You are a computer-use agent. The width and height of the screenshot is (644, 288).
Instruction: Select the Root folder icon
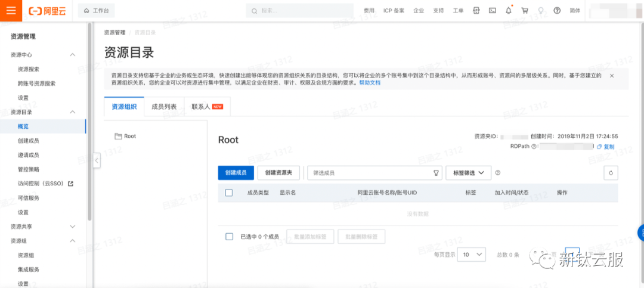[x=118, y=136]
